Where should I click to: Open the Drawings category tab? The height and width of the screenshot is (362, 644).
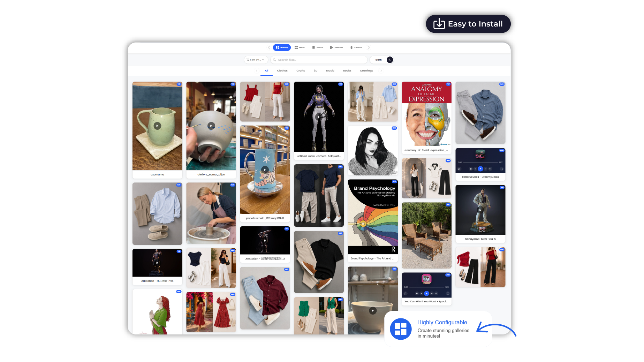click(x=366, y=71)
